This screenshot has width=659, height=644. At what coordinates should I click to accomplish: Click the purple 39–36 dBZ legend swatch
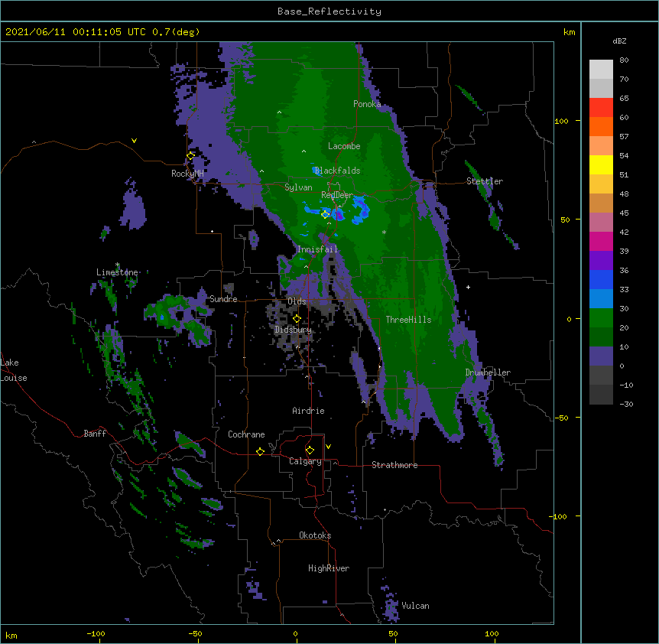coord(601,261)
